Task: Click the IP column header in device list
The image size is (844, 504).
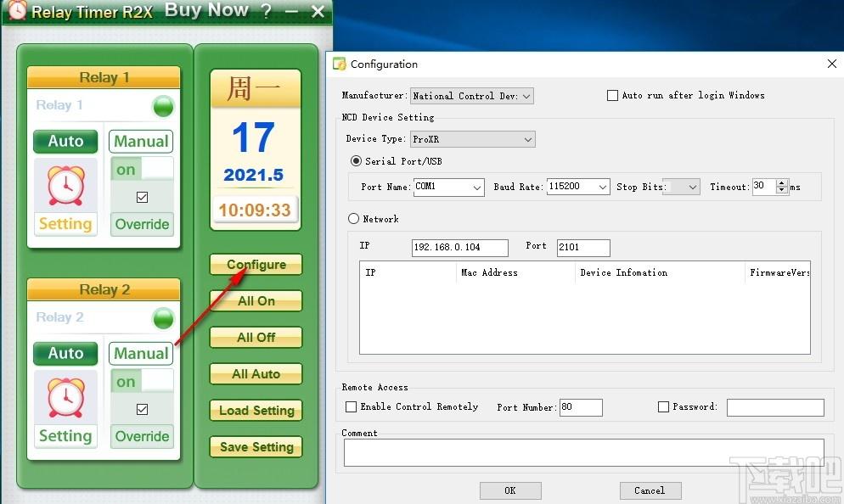Action: [408, 272]
